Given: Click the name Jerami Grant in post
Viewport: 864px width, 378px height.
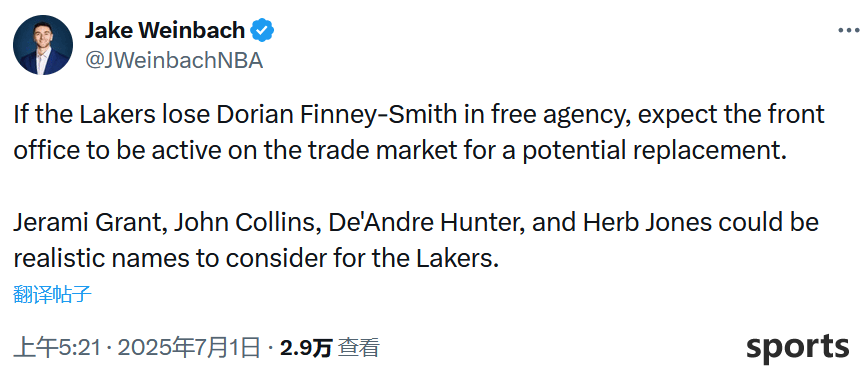Looking at the screenshot, I should coord(87,223).
